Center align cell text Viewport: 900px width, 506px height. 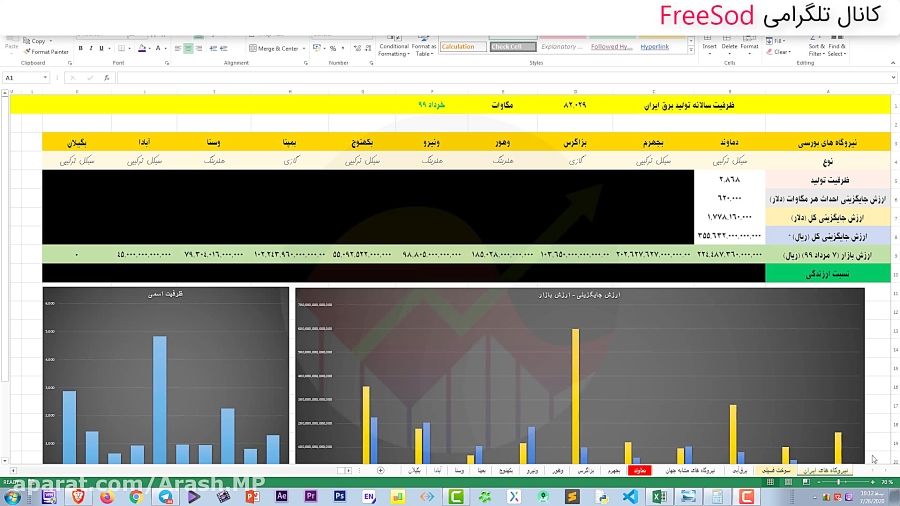click(x=188, y=49)
